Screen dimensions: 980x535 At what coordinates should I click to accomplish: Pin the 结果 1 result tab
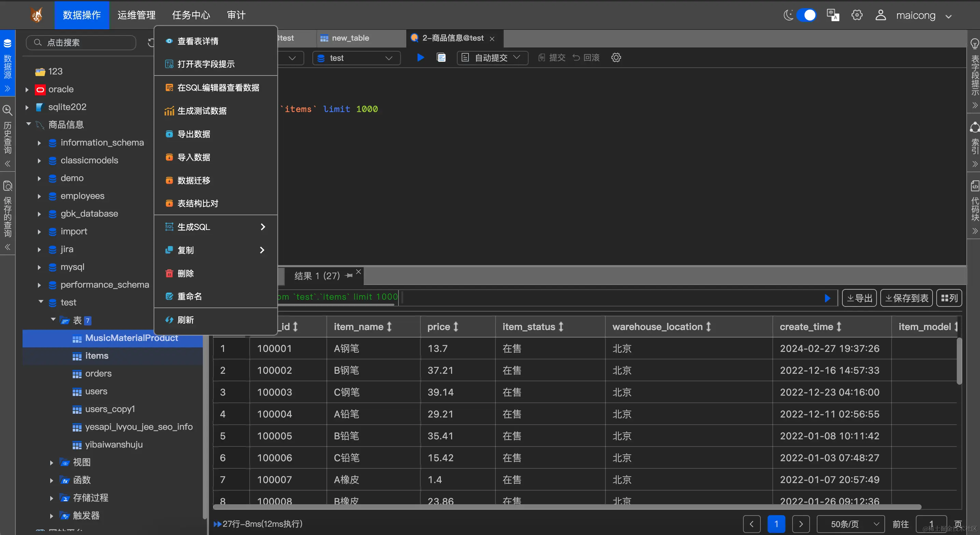349,275
